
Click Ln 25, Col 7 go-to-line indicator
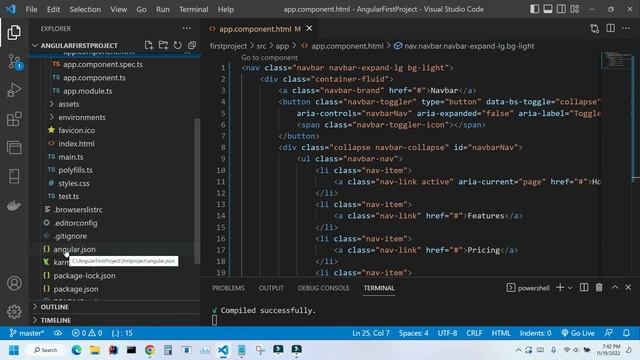coord(371,333)
